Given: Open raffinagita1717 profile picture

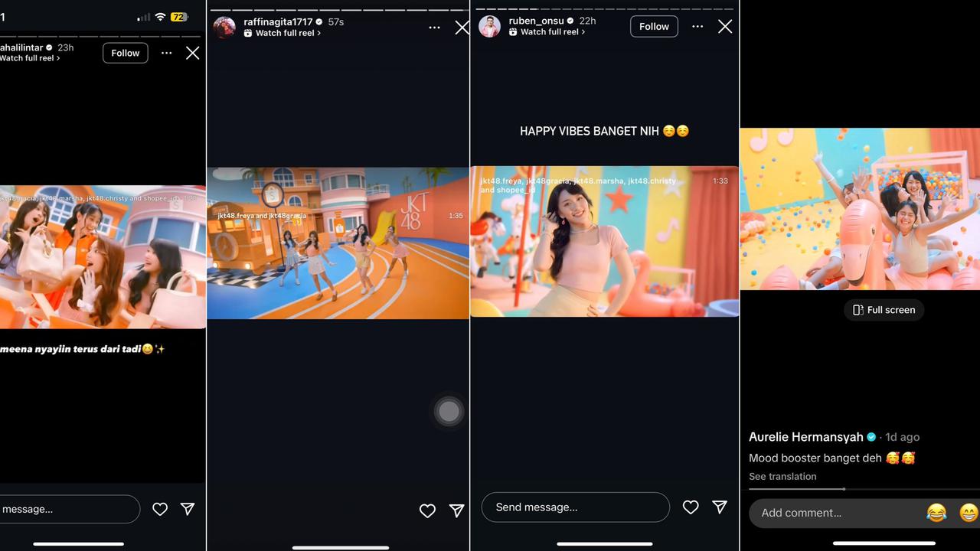Looking at the screenshot, I should click(x=224, y=28).
